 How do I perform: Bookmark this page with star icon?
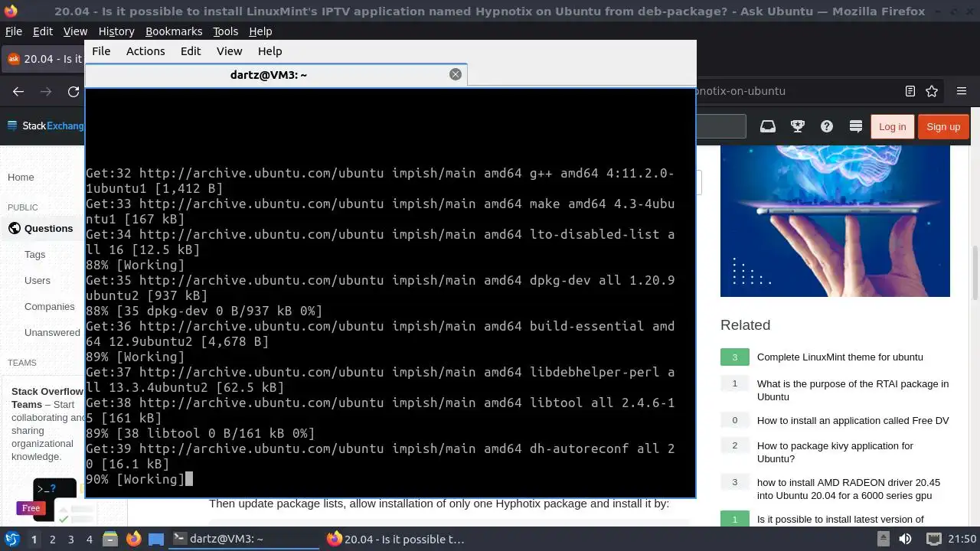pyautogui.click(x=932, y=91)
